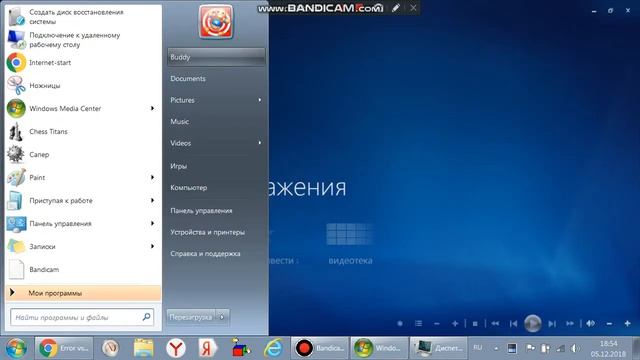The width and height of the screenshot is (640, 360).
Task: Open Action Center flag tray icon
Action: pyautogui.click(x=530, y=348)
